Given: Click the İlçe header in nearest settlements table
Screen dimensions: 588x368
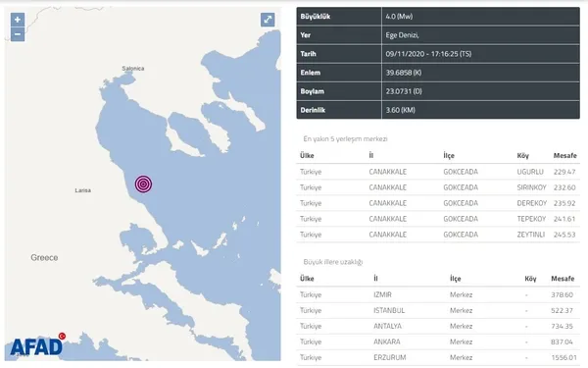Looking at the screenshot, I should [449, 155].
